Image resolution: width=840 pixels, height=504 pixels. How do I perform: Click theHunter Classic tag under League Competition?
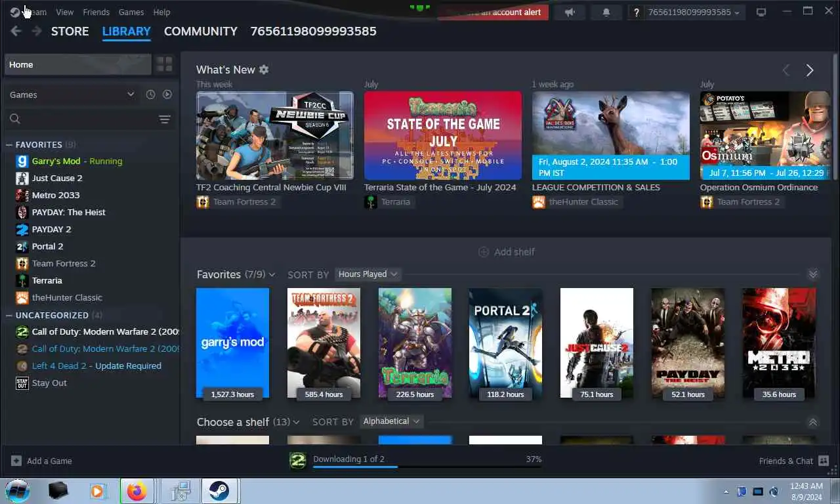pos(577,202)
